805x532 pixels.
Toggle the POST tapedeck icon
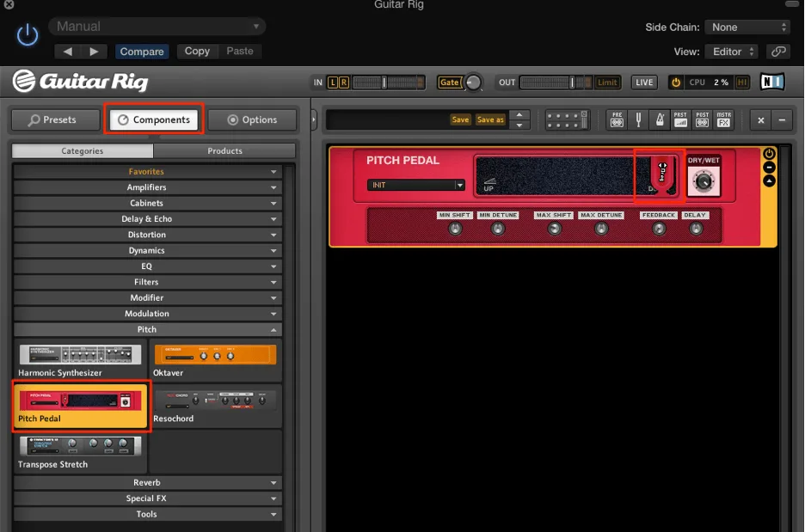tap(703, 119)
